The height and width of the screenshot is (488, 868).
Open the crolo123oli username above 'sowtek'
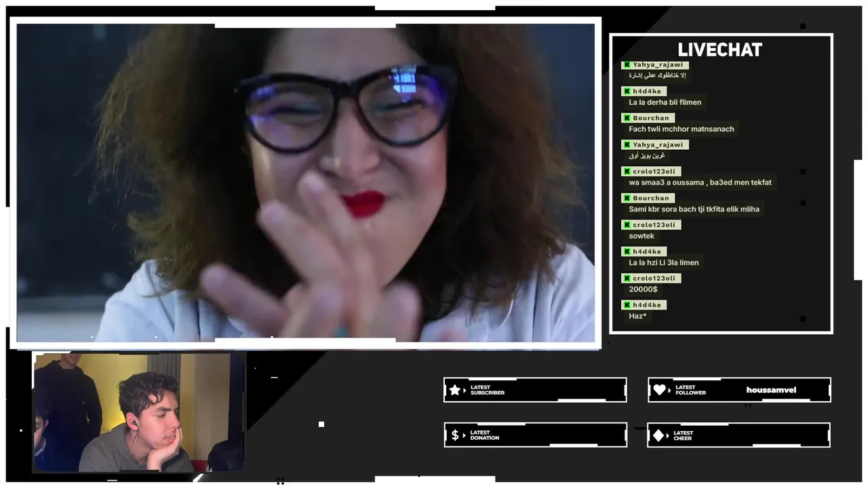654,225
